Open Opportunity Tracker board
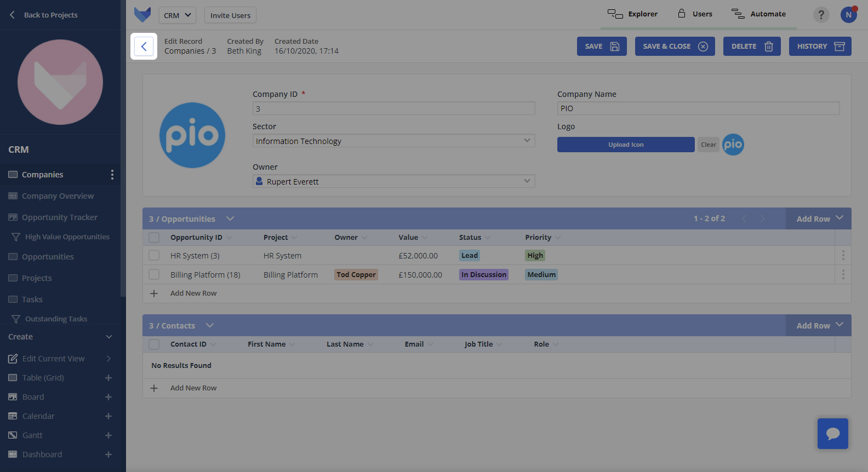 (x=60, y=217)
